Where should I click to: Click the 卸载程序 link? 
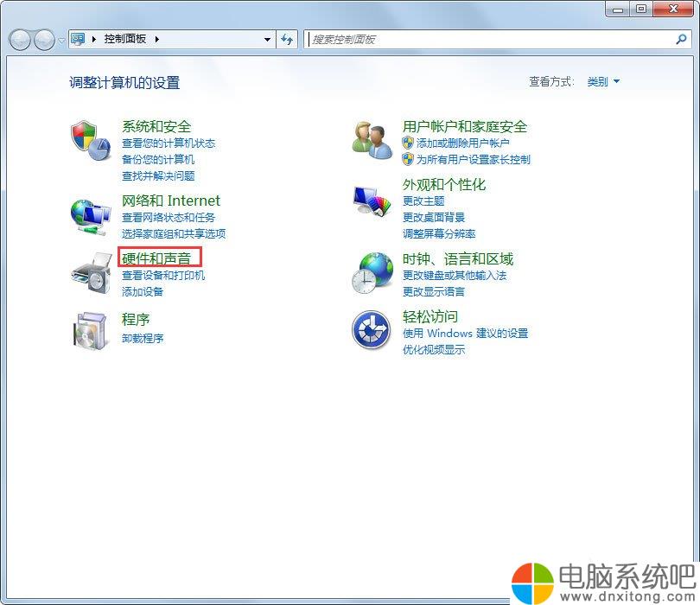click(x=143, y=338)
